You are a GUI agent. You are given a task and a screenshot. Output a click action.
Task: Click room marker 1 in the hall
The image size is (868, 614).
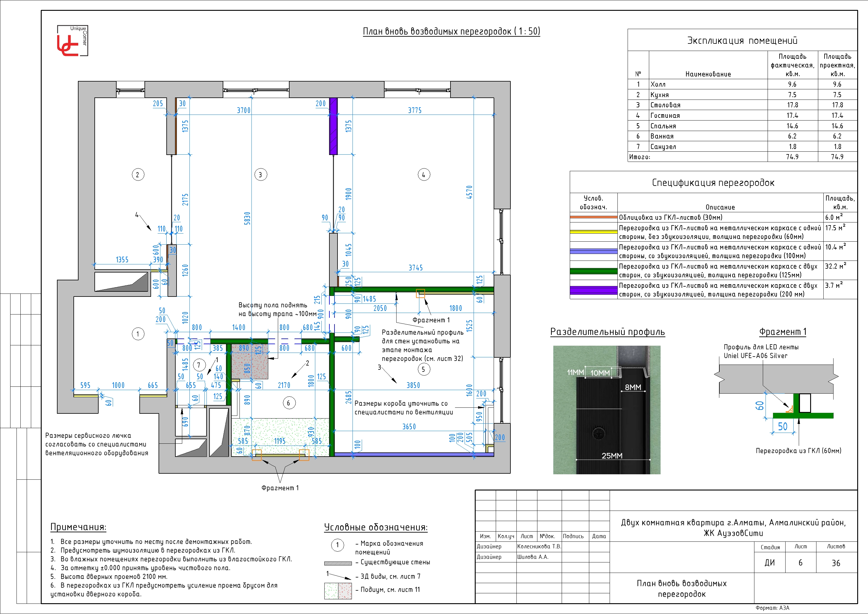point(138,334)
